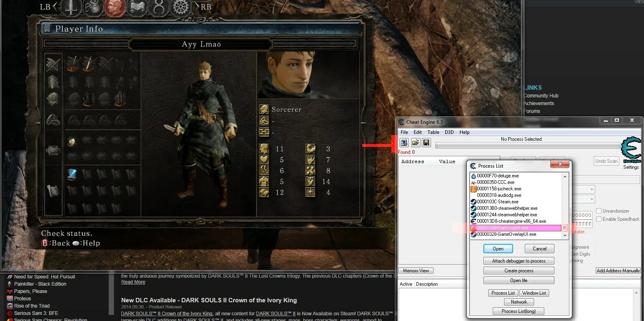Click the deluge.exe water drop icon in Process List
Screen dimensions: 644x321
pos(473,176)
